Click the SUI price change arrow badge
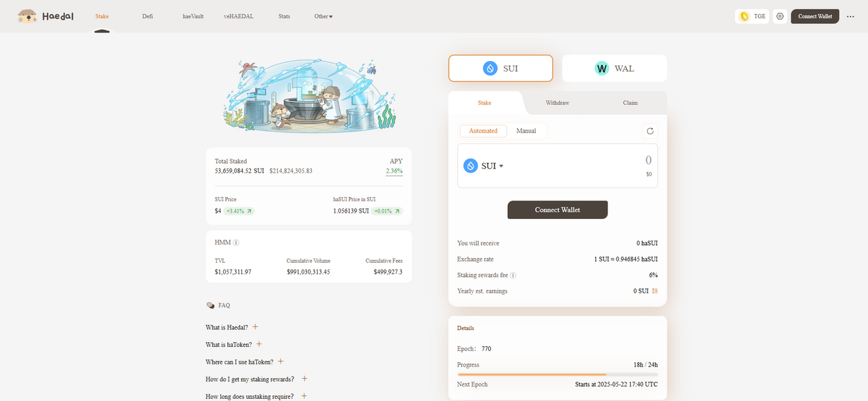 point(239,211)
